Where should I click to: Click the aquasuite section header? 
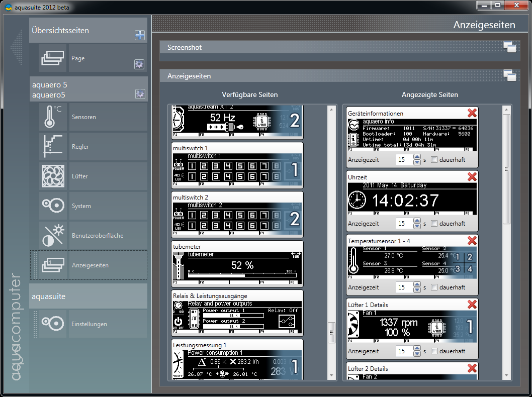pyautogui.click(x=88, y=296)
